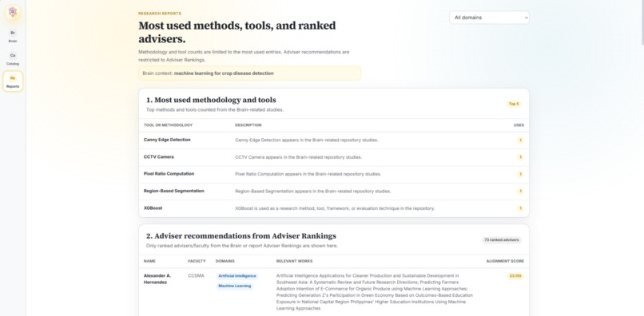This screenshot has width=644, height=316.
Task: Click the 73 ranked advisers badge
Action: click(x=502, y=240)
